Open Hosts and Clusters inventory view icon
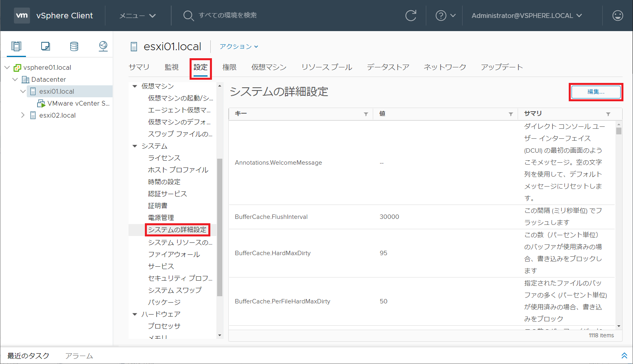Image resolution: width=633 pixels, height=364 pixels. 16,46
